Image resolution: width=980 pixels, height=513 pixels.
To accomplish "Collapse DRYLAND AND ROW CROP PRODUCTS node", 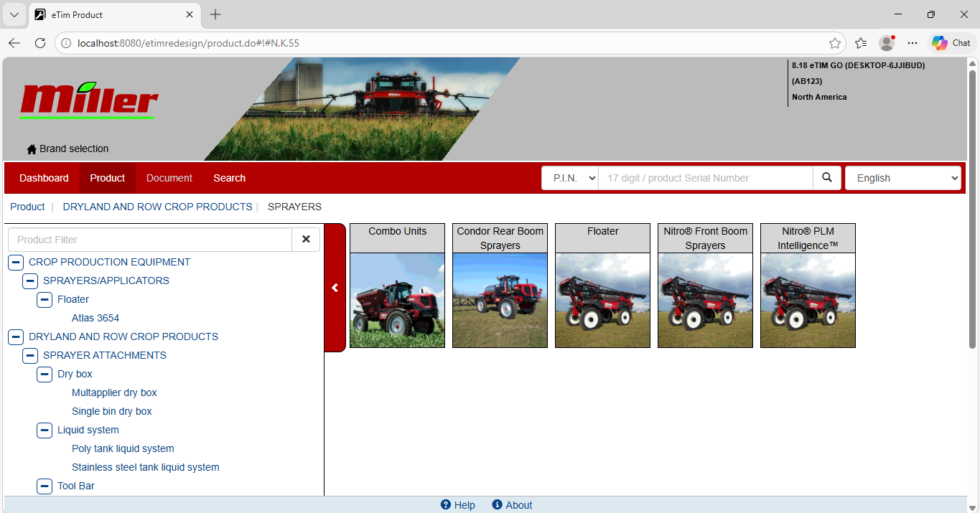I will click(x=16, y=337).
